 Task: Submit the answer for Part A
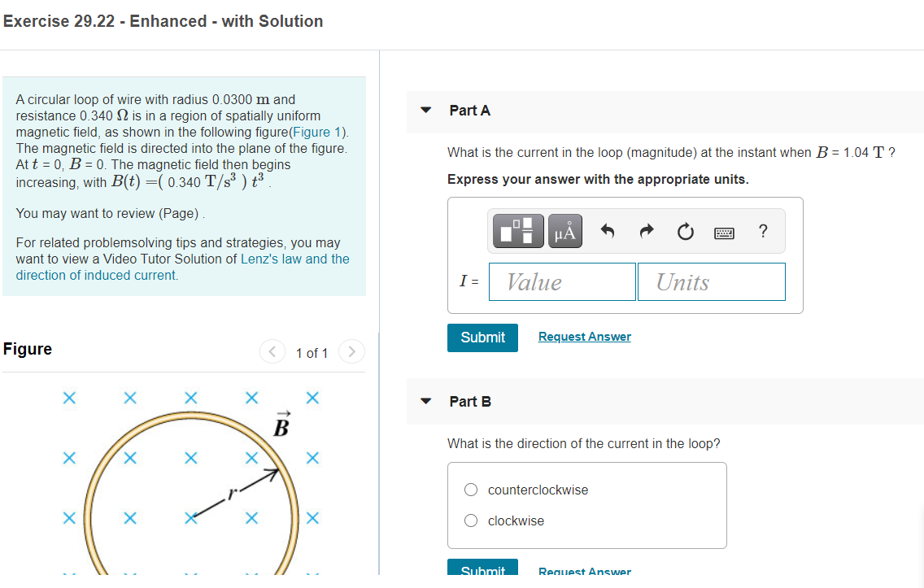click(x=482, y=338)
